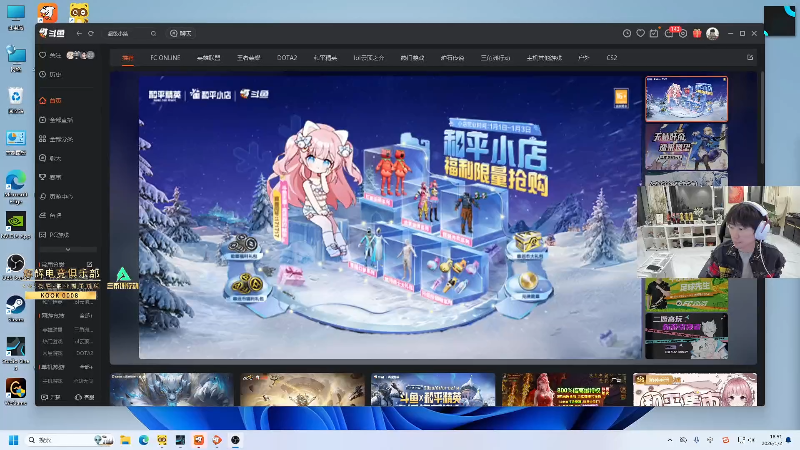Open the pink-haired anime stream card
800x450 pixels.
point(695,389)
